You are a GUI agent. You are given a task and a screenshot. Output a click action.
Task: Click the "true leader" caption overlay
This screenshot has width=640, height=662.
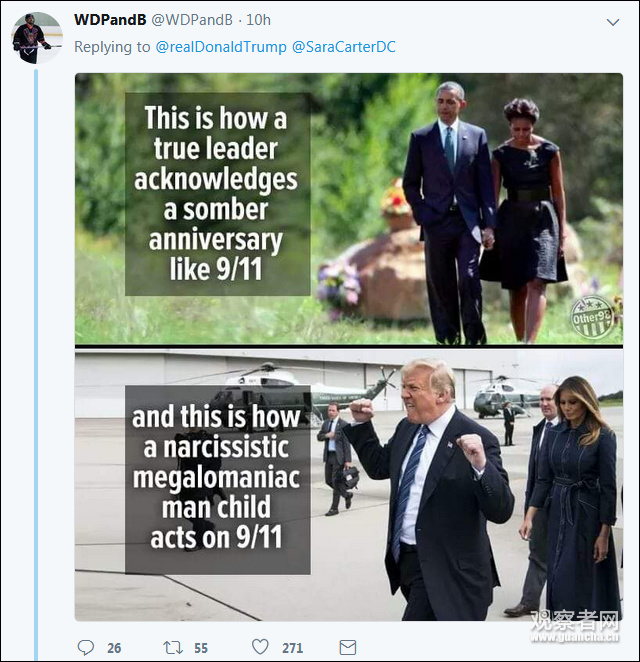217,194
